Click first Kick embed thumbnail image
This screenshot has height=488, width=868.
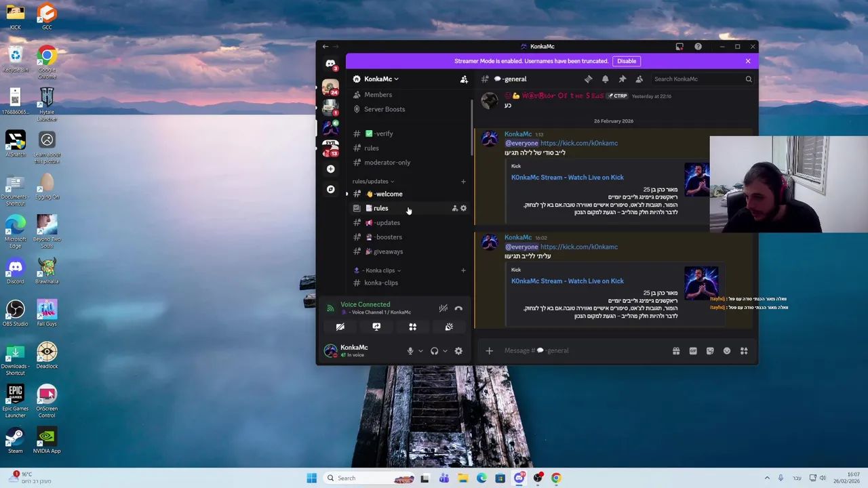[696, 180]
